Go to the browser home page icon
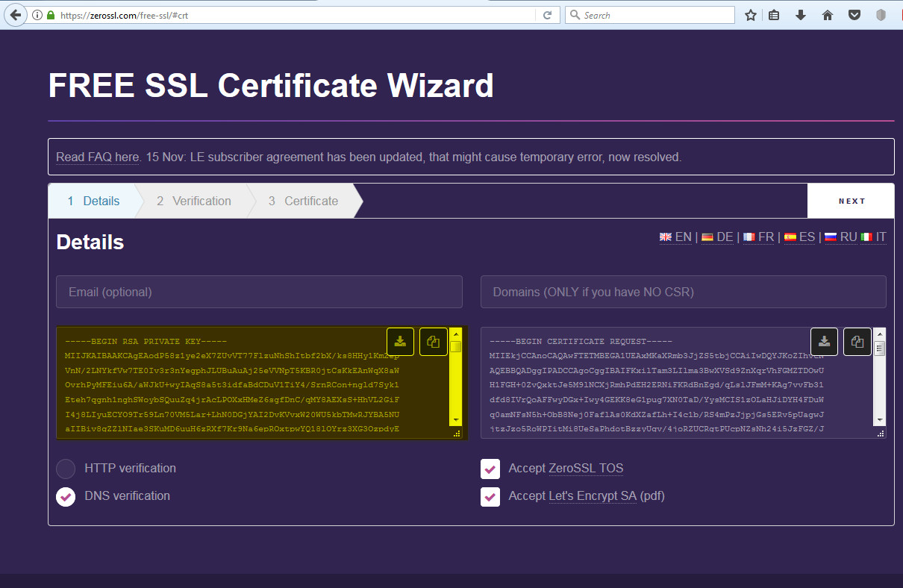Viewport: 903px width, 588px height. pyautogui.click(x=828, y=15)
